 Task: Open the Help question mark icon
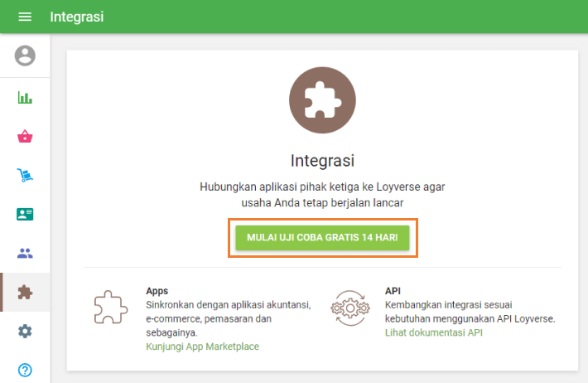(25, 370)
